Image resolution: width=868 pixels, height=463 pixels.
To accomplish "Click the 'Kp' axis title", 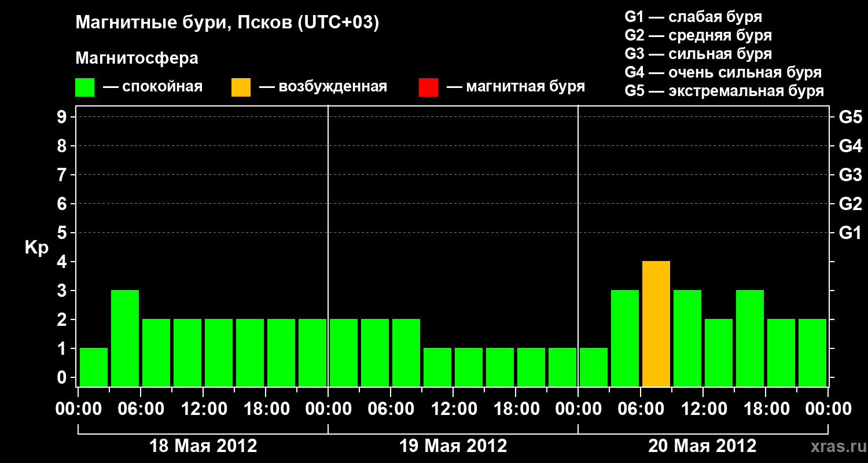I will tap(37, 248).
